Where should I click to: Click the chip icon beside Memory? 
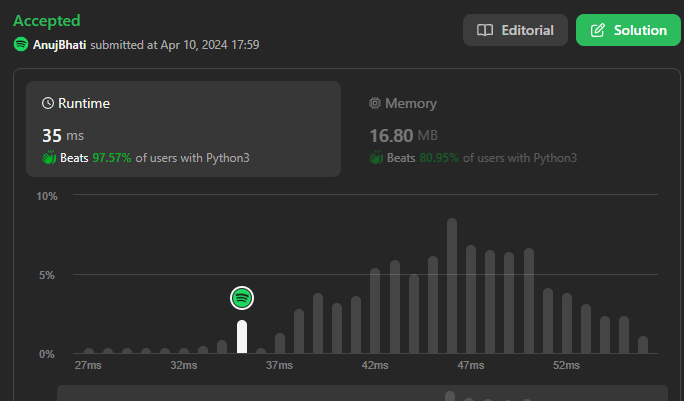point(375,103)
